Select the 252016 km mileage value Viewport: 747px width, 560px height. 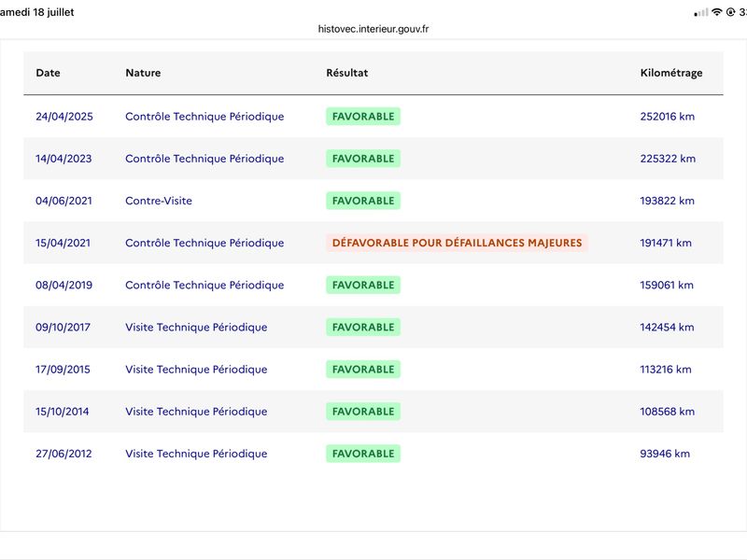667,116
